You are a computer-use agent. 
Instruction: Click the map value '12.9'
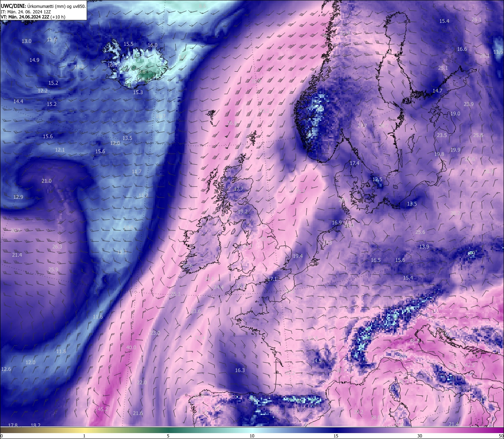pyautogui.click(x=18, y=197)
